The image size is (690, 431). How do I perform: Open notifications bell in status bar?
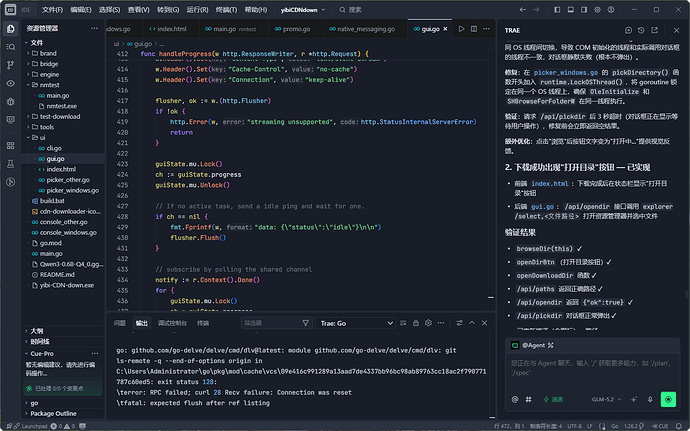[679, 426]
